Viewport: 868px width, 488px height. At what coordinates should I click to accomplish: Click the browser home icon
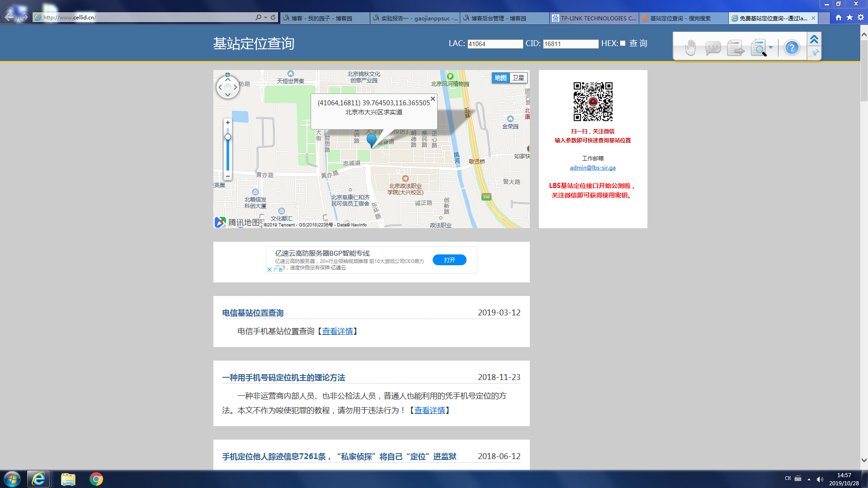click(838, 18)
